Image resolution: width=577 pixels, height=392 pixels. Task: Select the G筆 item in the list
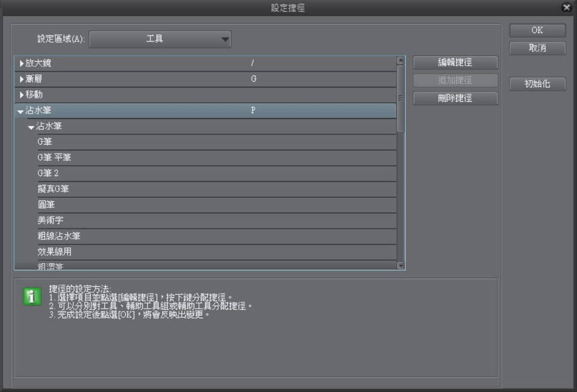pyautogui.click(x=217, y=142)
